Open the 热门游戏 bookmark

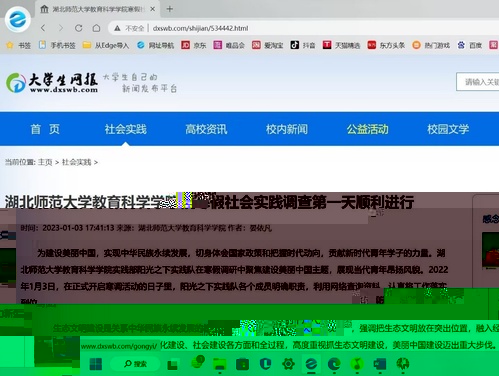coord(431,45)
